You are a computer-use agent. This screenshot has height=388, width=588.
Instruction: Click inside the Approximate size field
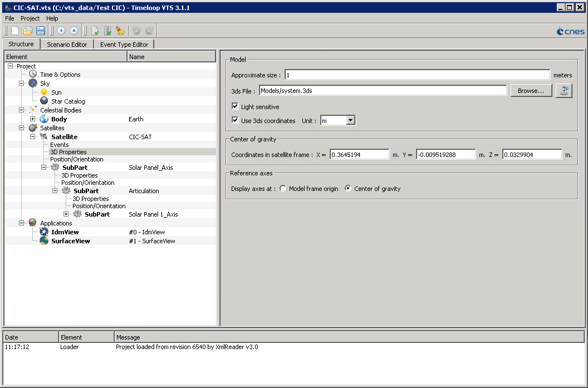(x=390, y=75)
